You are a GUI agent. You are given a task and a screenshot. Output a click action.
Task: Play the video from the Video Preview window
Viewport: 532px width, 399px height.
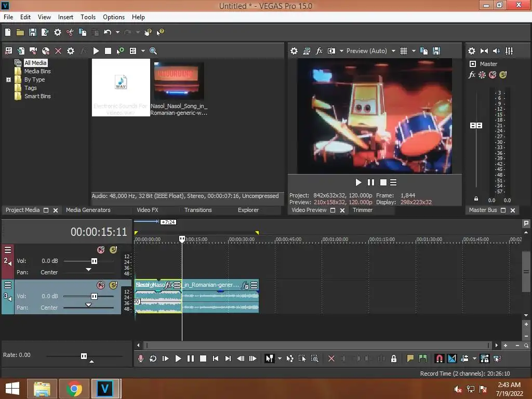pyautogui.click(x=358, y=182)
